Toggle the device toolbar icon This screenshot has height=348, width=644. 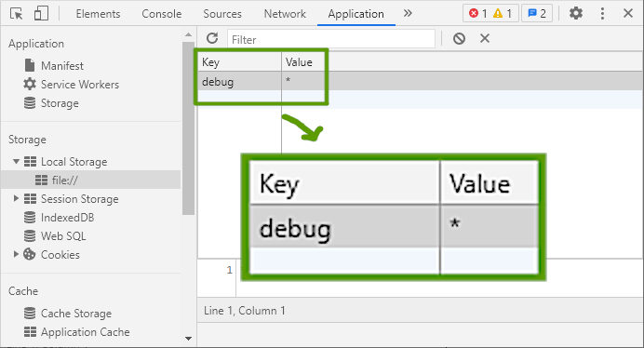tap(41, 14)
